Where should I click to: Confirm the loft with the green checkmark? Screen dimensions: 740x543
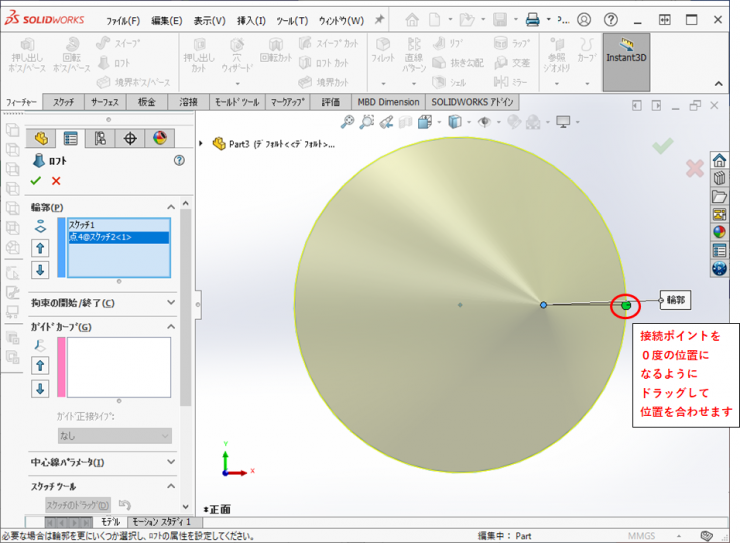coord(36,181)
